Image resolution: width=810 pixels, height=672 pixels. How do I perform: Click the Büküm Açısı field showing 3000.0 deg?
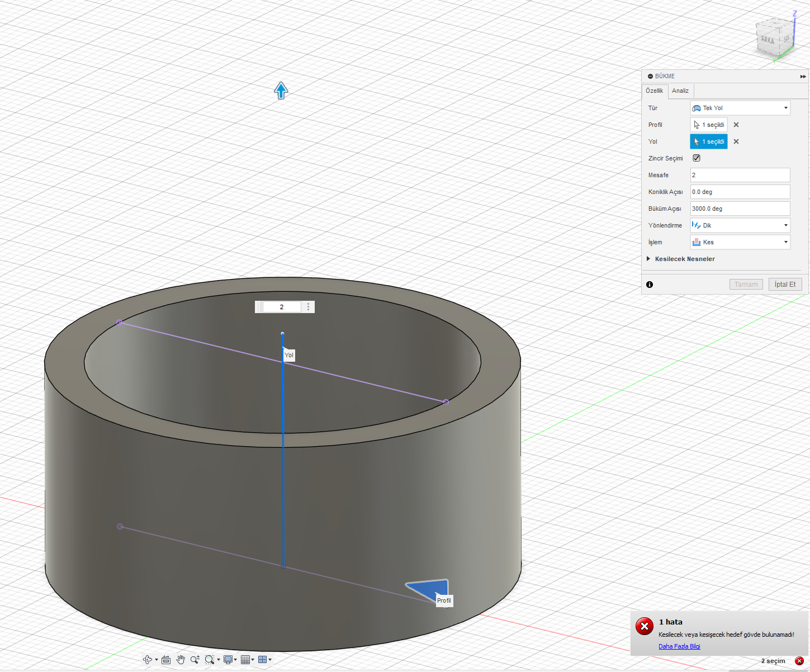[740, 209]
